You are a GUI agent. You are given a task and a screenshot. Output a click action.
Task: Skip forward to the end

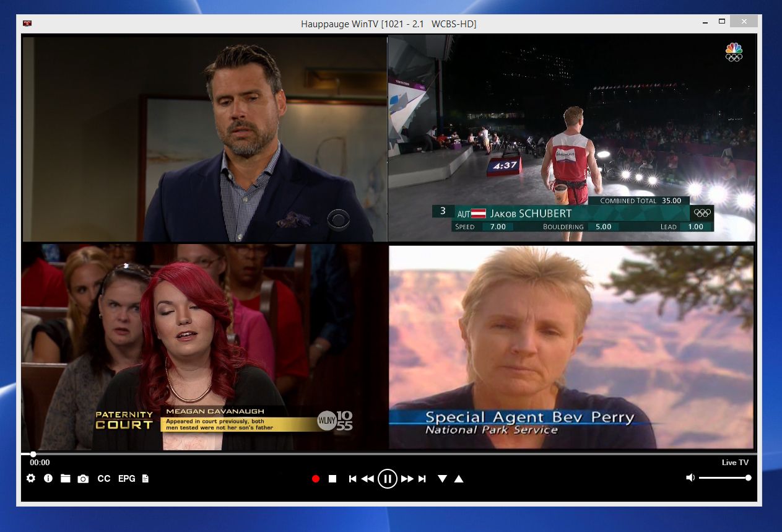[x=422, y=479]
